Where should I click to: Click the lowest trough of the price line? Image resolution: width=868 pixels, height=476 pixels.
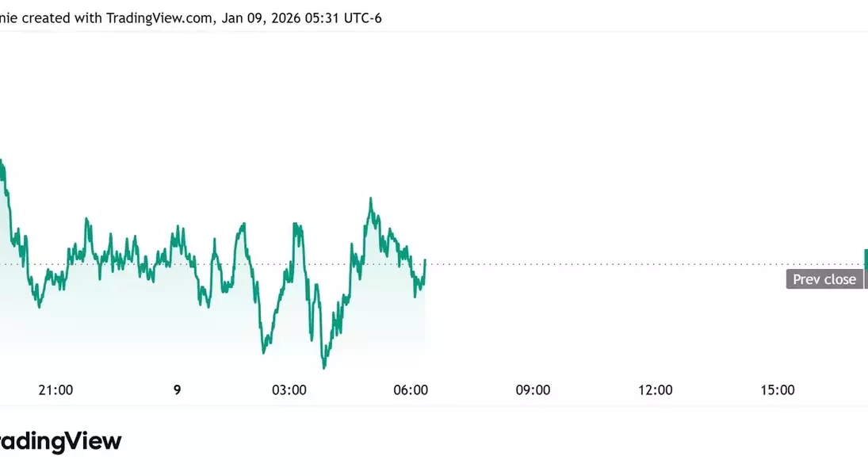pos(323,367)
